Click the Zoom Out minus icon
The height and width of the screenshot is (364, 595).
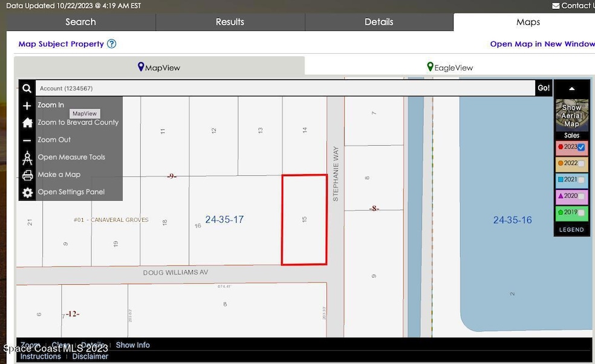pyautogui.click(x=27, y=140)
